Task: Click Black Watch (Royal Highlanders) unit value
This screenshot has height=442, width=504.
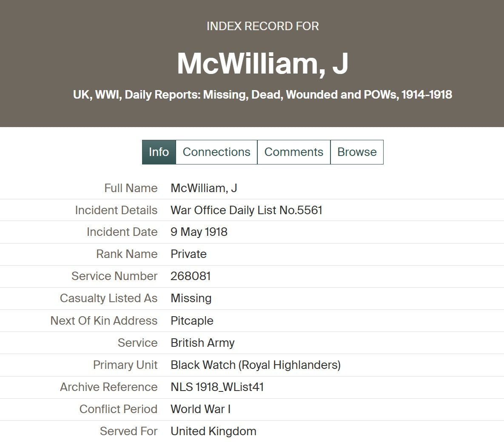Action: click(x=255, y=365)
